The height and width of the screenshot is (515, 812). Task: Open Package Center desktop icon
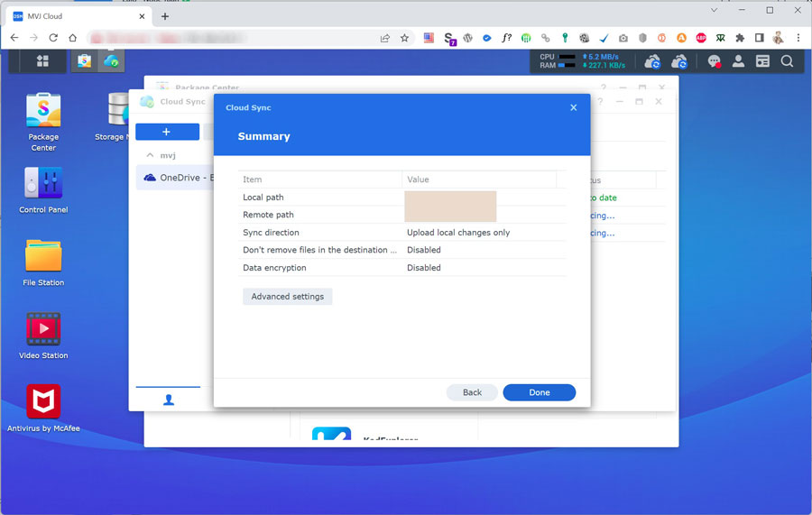(43, 111)
